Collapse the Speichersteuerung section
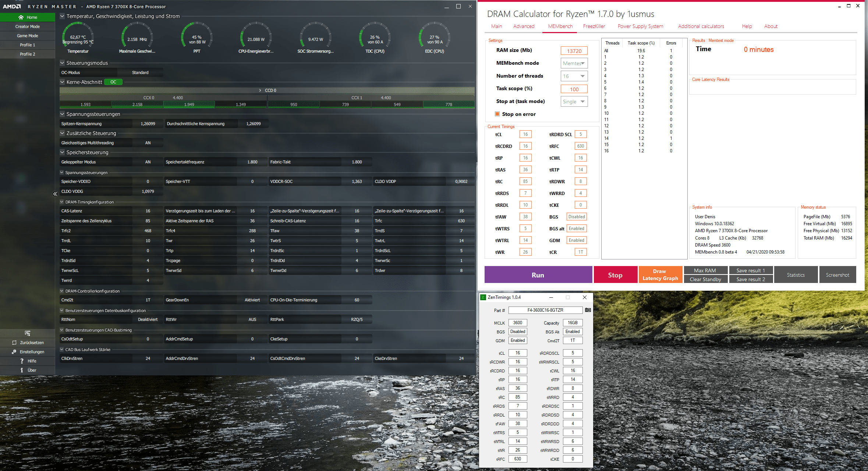This screenshot has width=868, height=471. (x=62, y=152)
